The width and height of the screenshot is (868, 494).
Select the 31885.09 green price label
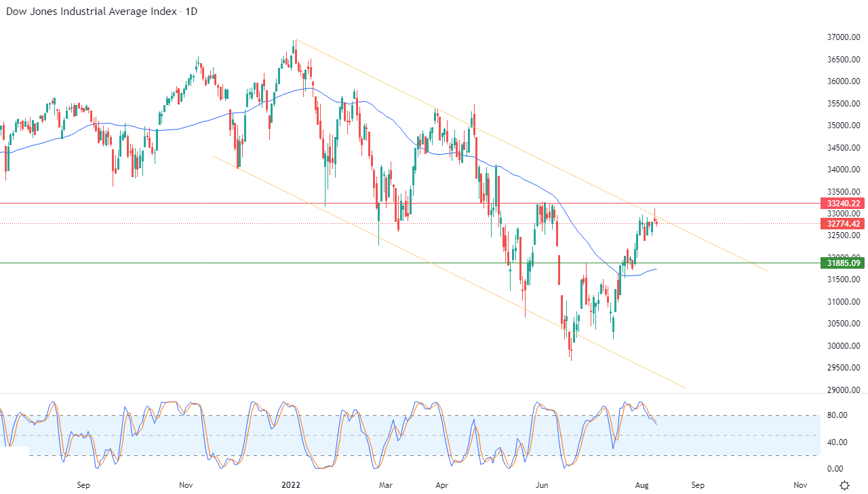click(842, 263)
